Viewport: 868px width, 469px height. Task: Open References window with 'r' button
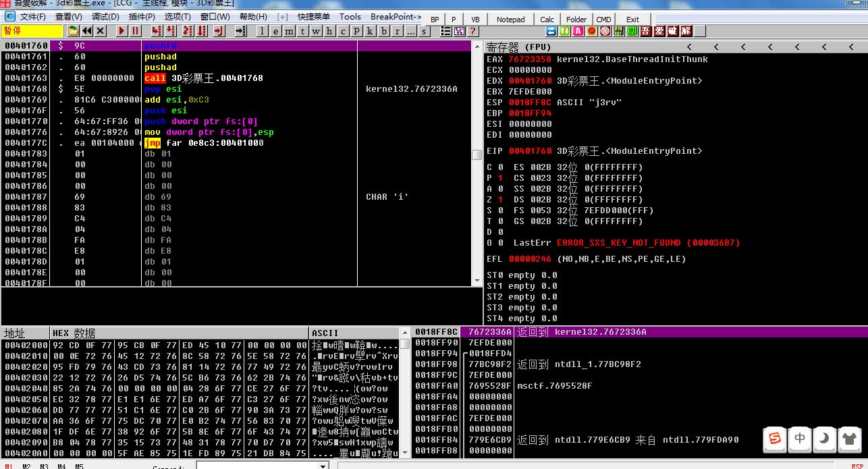click(x=397, y=31)
